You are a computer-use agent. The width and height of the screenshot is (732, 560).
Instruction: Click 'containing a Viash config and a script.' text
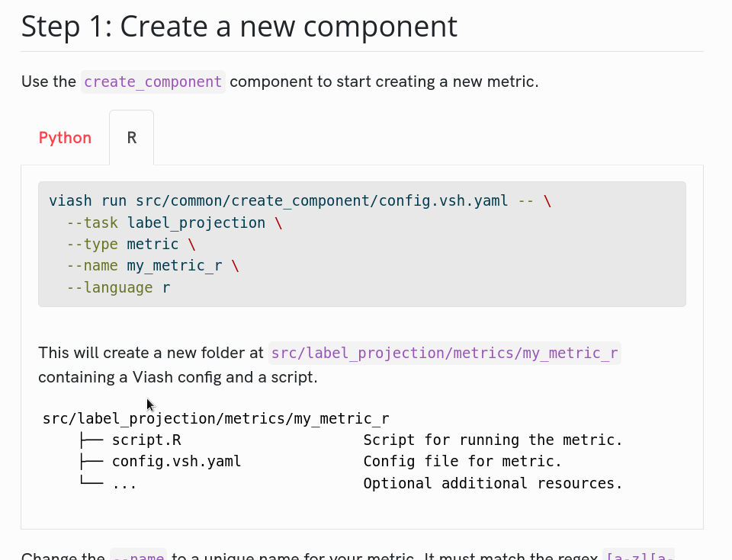(x=178, y=377)
